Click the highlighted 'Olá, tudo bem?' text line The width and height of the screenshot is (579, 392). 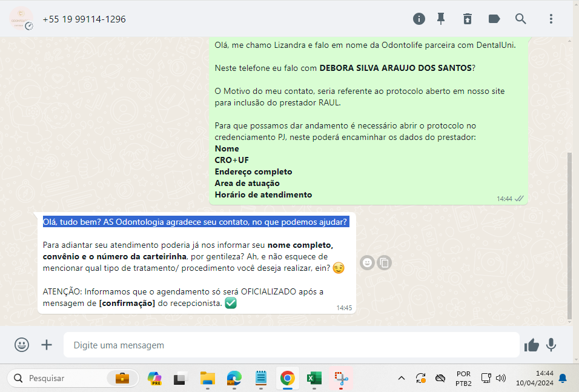(196, 222)
